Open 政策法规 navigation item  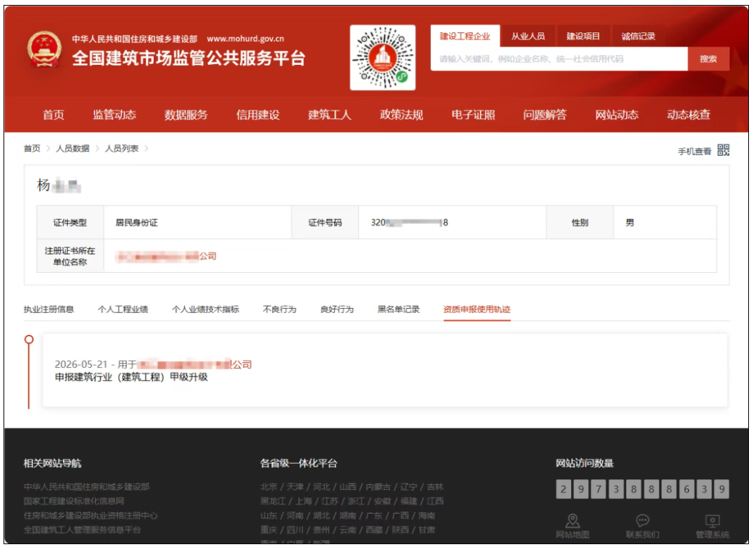[x=402, y=115]
